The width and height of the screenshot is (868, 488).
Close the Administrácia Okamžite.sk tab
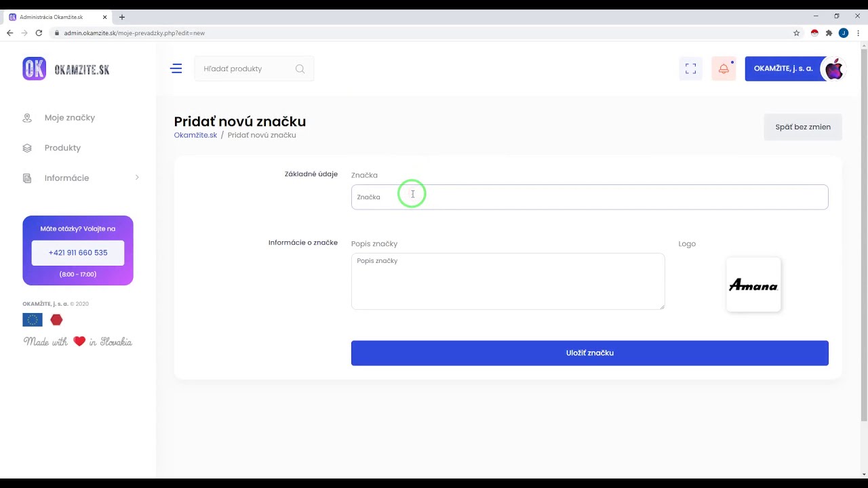(104, 17)
